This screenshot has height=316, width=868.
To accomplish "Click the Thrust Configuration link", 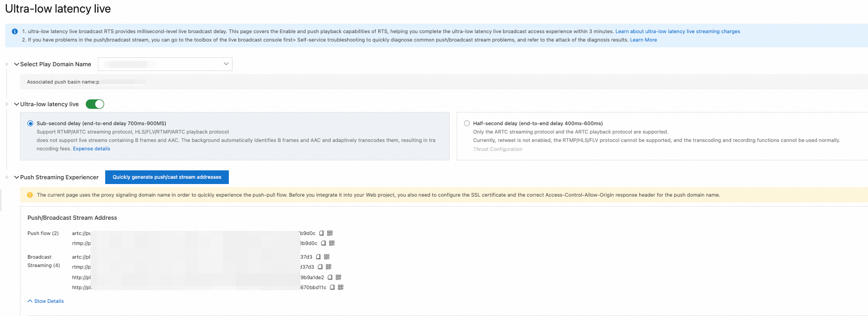I will [x=498, y=149].
